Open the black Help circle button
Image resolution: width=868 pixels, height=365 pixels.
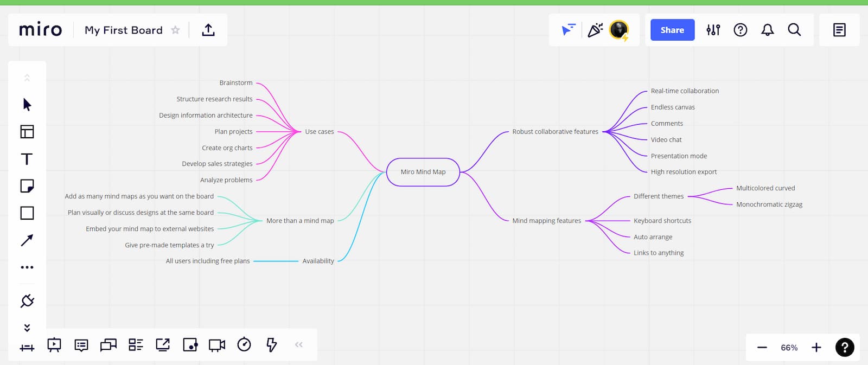(x=845, y=347)
